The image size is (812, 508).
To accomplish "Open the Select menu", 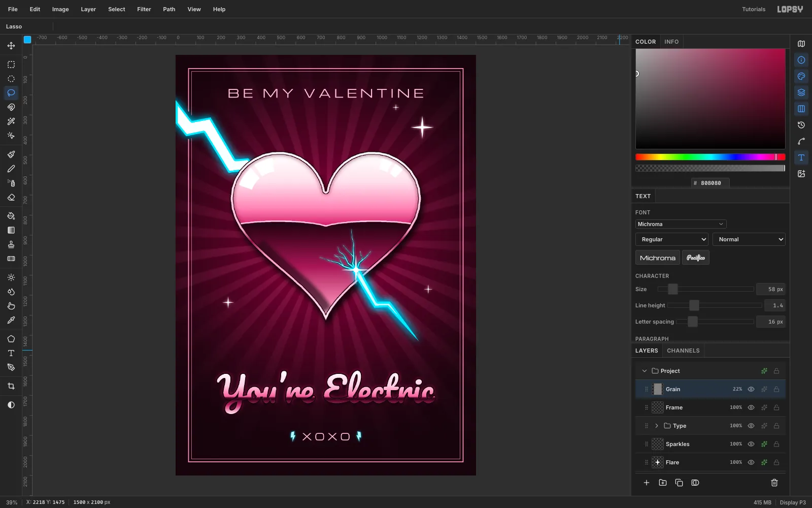I will [x=116, y=9].
